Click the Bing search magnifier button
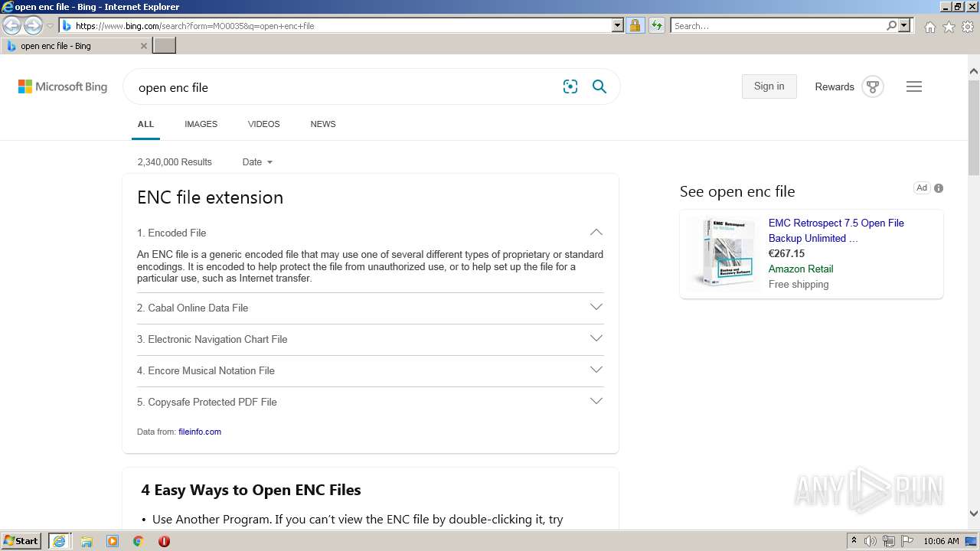The image size is (980, 551). pos(599,87)
